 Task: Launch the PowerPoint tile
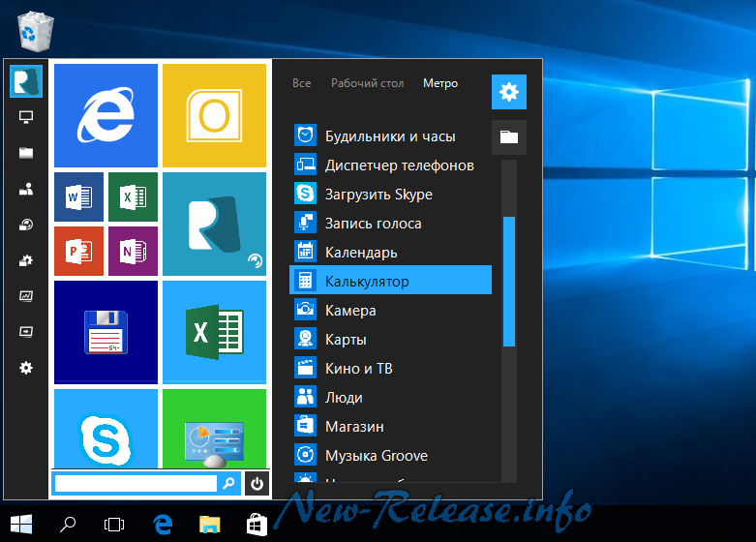click(78, 252)
